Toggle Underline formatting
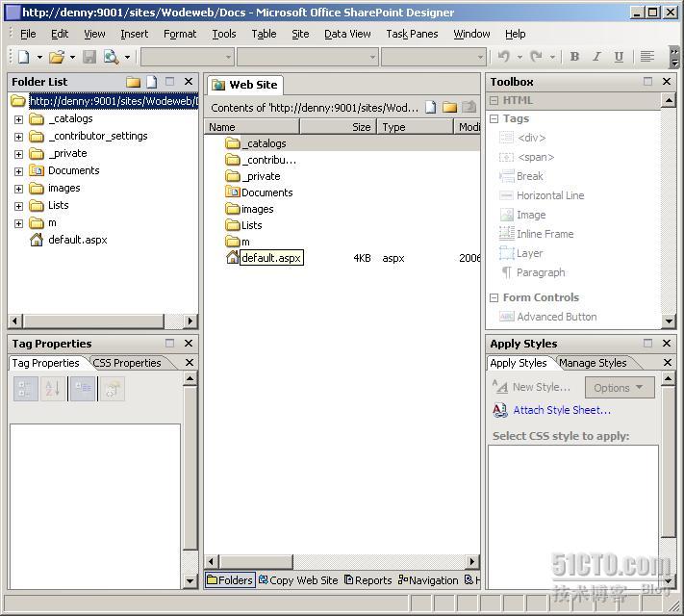The width and height of the screenshot is (684, 616). 619,57
